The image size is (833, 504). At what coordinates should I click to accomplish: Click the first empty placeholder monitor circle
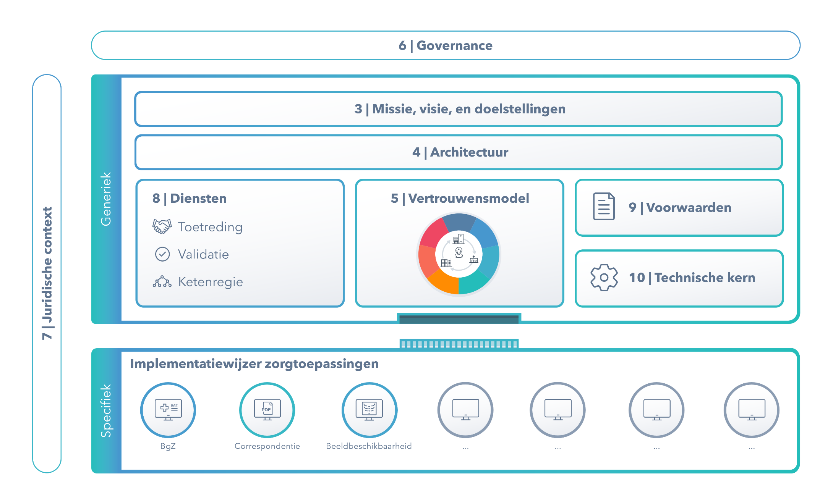point(465,410)
